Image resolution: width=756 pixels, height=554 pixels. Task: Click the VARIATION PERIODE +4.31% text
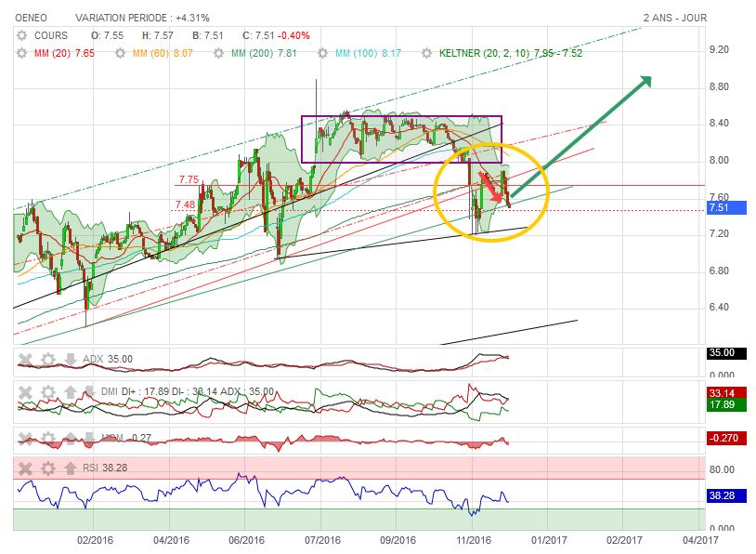[x=142, y=19]
